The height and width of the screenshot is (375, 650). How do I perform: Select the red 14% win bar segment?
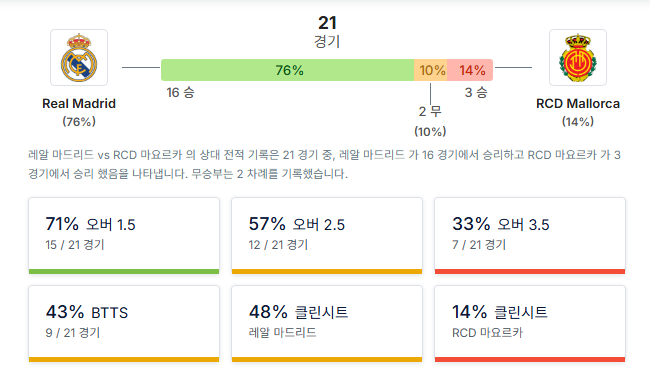[470, 70]
